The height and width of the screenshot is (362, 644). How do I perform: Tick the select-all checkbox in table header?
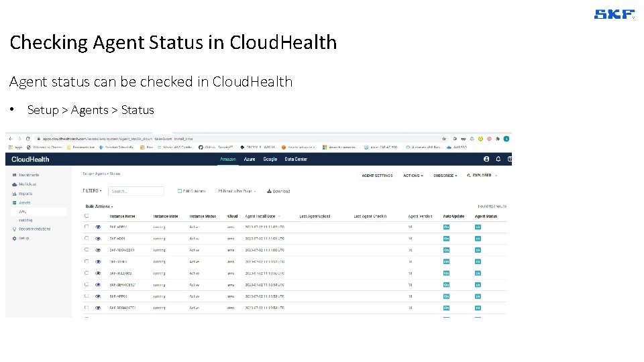pyautogui.click(x=87, y=216)
